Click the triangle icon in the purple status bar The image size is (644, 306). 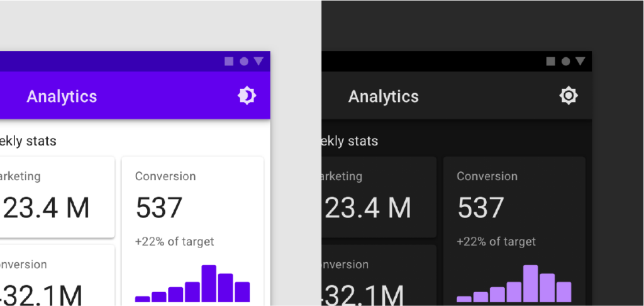pyautogui.click(x=258, y=61)
